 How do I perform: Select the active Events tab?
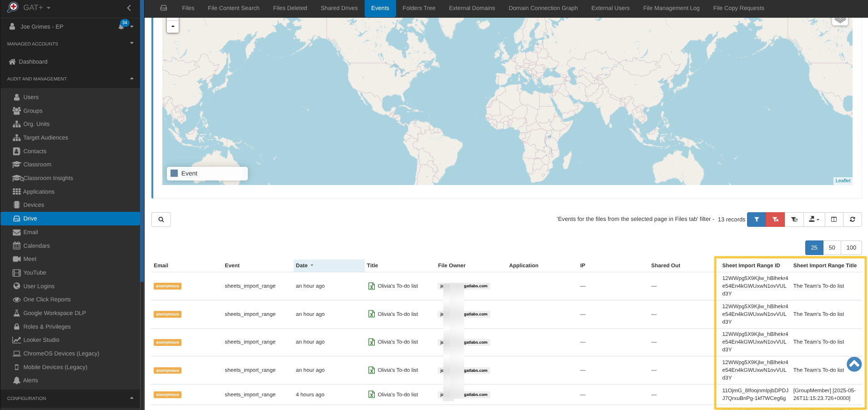click(x=380, y=8)
